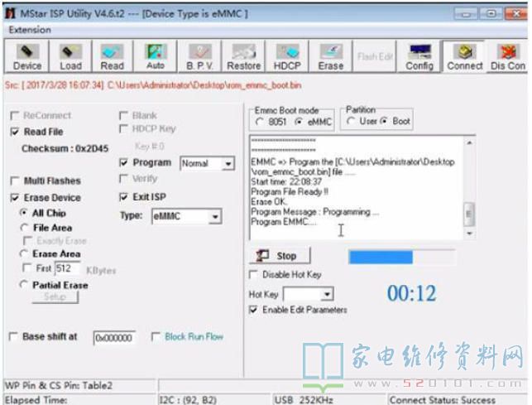Click the Erase toolbar icon
Screen dimensions: 532x405
330,56
